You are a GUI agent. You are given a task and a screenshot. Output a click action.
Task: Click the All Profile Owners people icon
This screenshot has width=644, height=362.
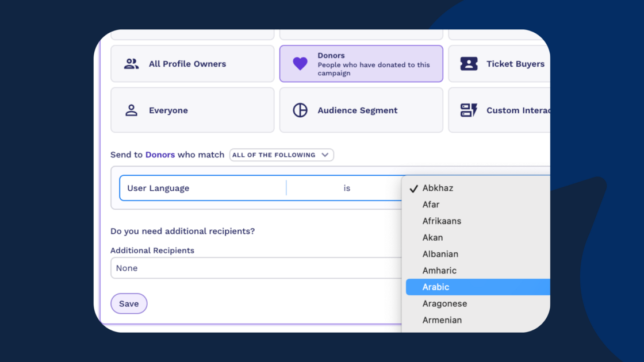(x=131, y=64)
